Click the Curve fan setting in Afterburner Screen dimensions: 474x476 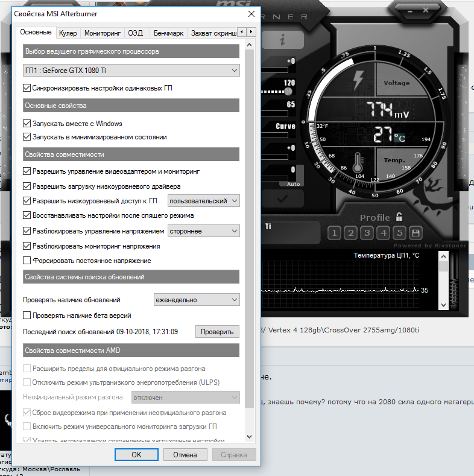(285, 126)
